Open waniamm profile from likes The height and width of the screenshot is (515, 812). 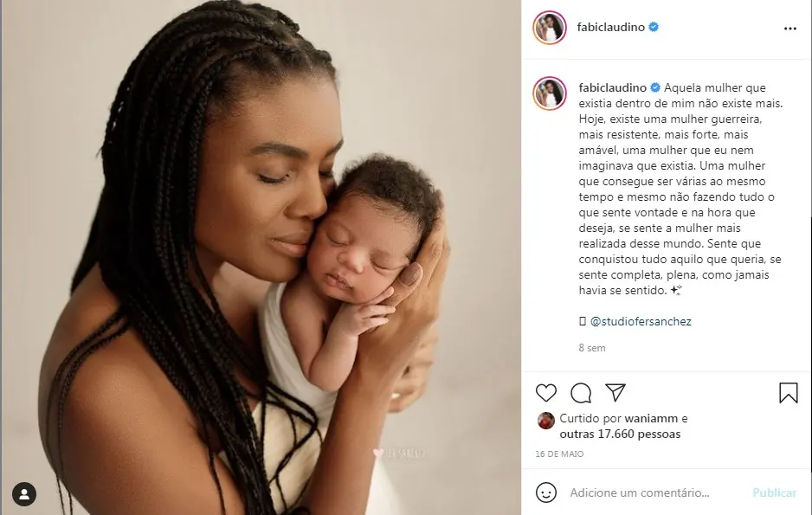point(651,418)
